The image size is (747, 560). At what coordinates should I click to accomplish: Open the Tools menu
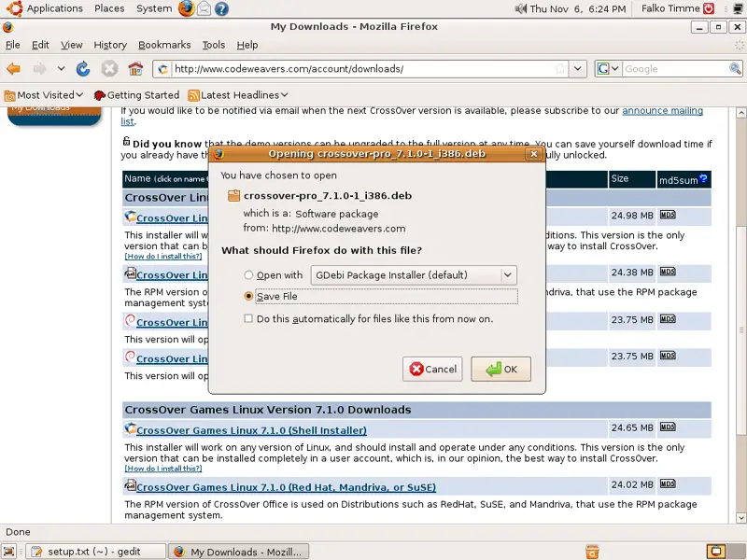coord(214,45)
